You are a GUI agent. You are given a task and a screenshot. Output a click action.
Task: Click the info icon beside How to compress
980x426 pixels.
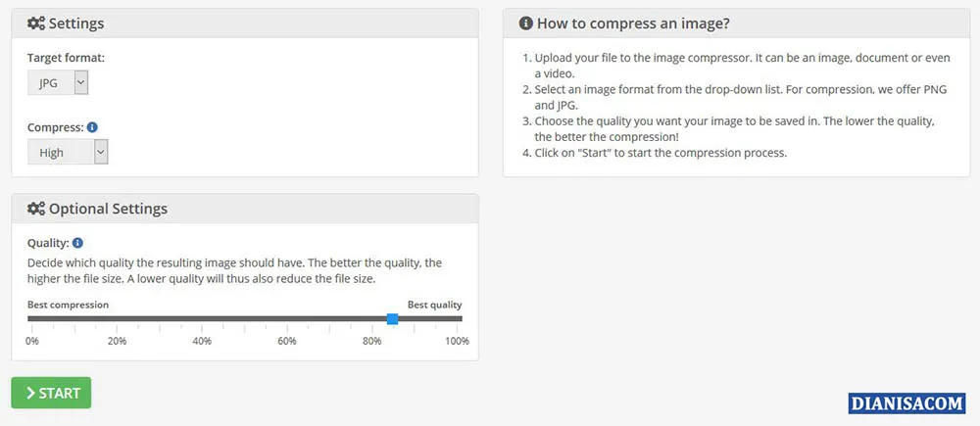[x=526, y=24]
